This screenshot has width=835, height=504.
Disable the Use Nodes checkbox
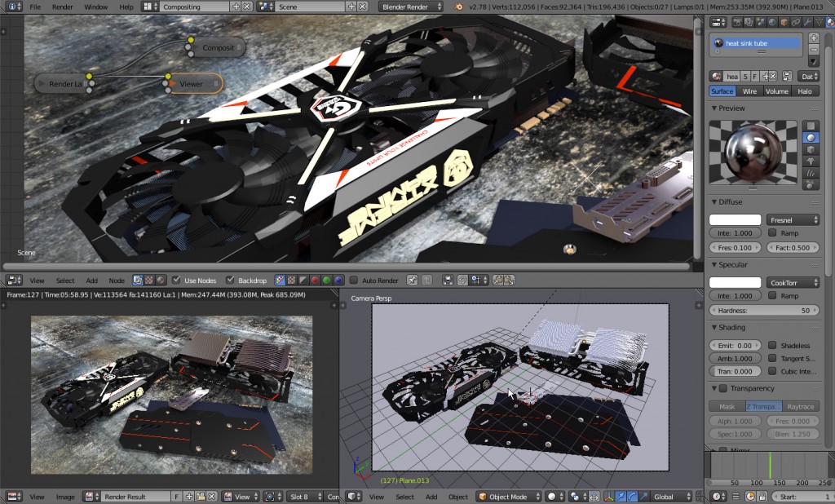[176, 280]
